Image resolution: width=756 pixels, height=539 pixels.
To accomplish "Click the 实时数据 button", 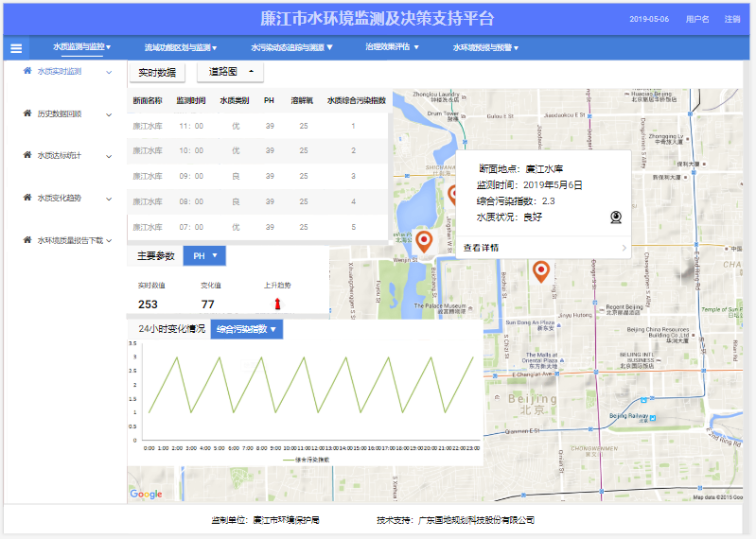I will pos(157,72).
